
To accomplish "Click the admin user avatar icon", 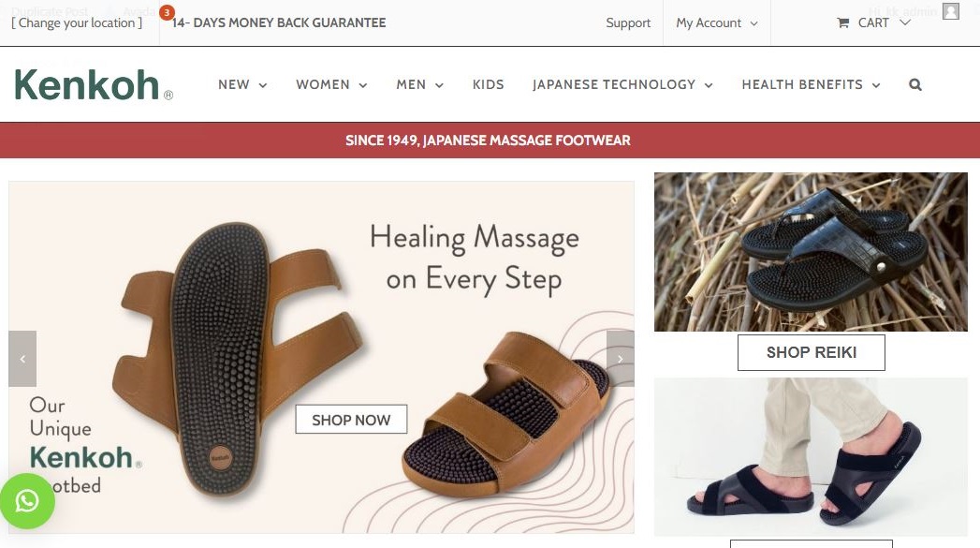I will (951, 11).
